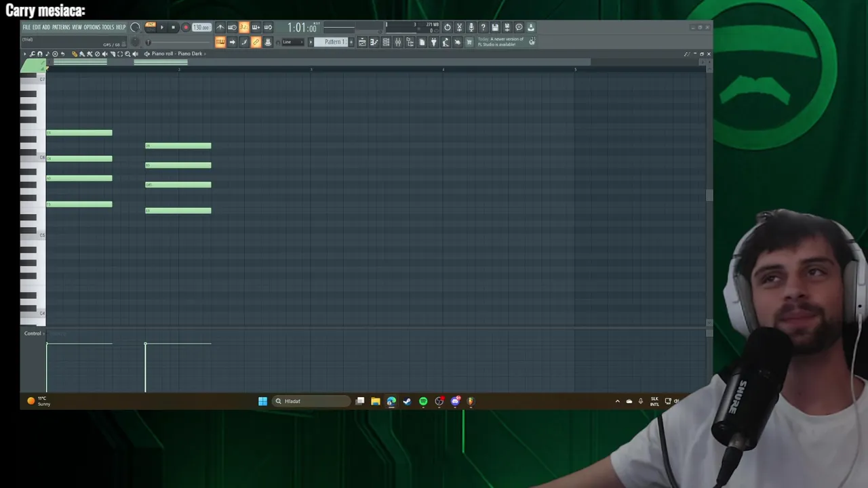Open the OPTIONS menu
The image size is (868, 488).
92,27
